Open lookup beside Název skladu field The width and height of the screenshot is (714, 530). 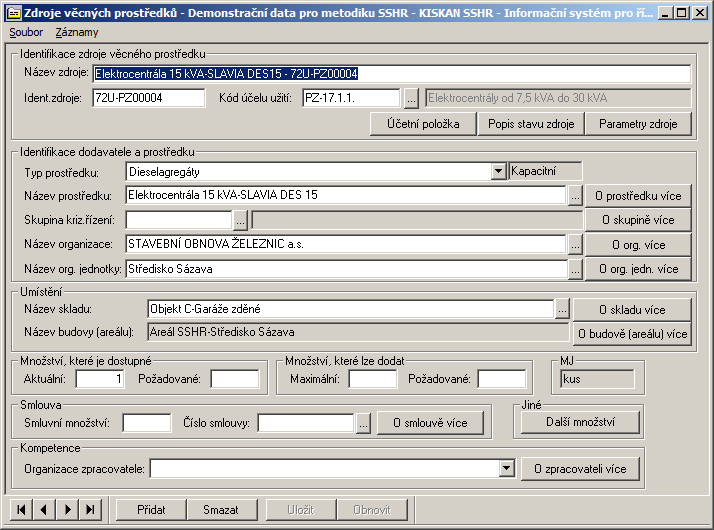562,310
